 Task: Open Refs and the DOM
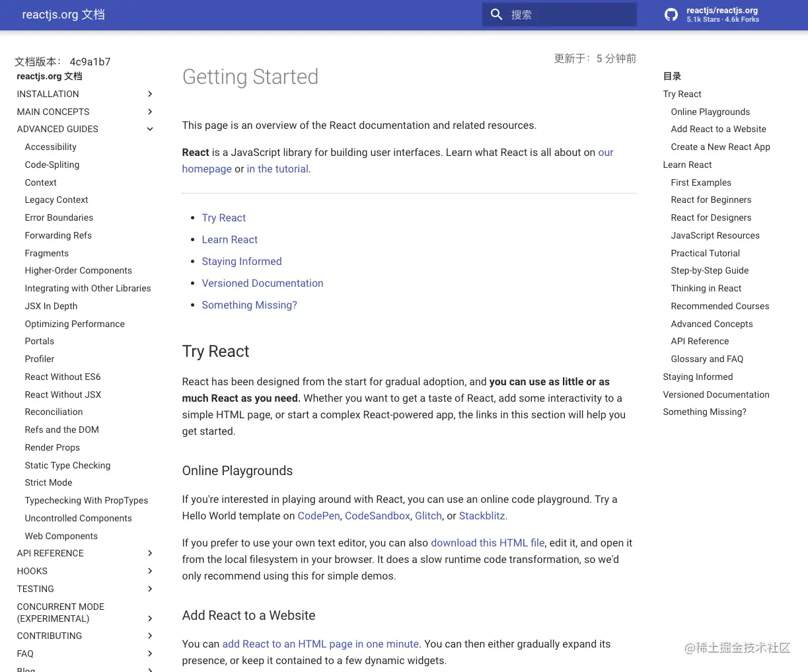pyautogui.click(x=61, y=429)
